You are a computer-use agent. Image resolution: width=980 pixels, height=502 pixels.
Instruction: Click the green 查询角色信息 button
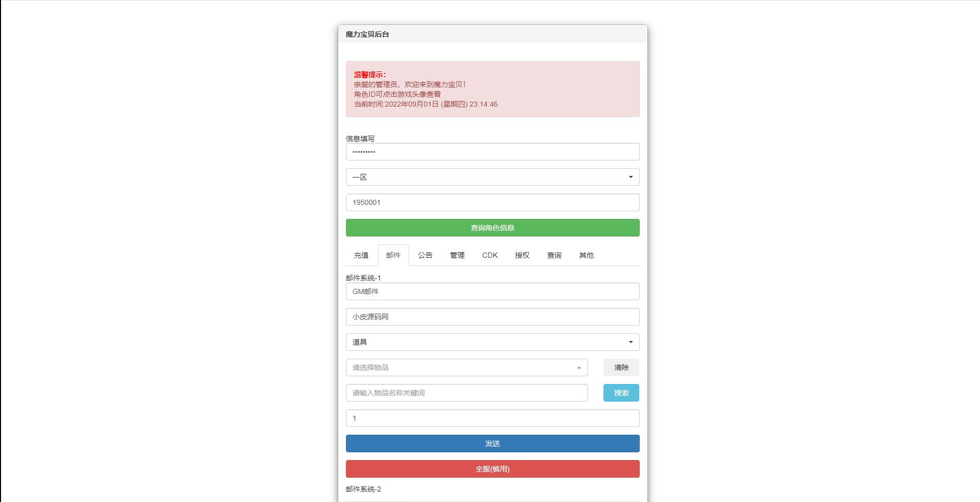[x=492, y=228]
